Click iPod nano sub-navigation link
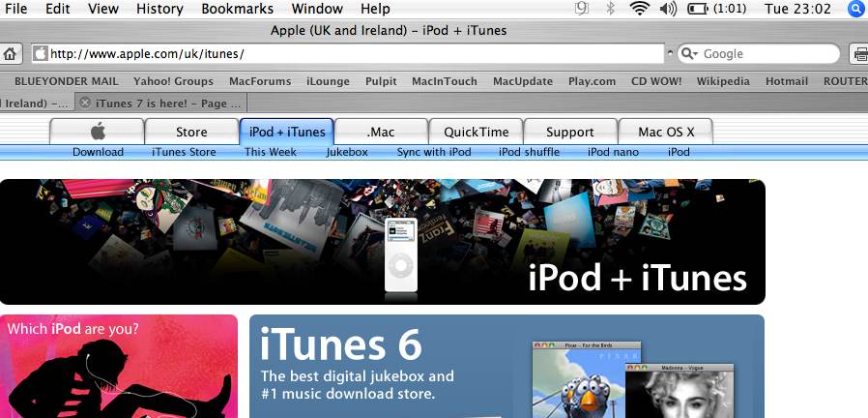The height and width of the screenshot is (418, 868). [x=614, y=152]
